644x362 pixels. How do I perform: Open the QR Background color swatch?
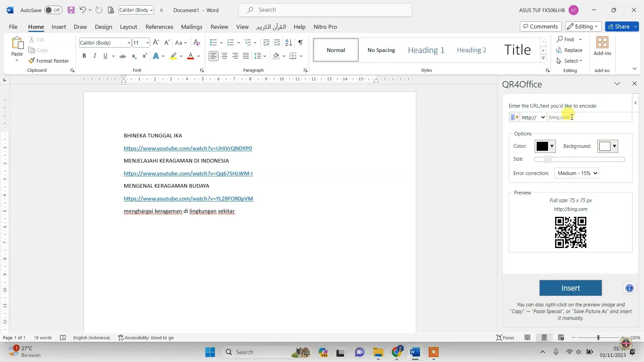pos(607,146)
